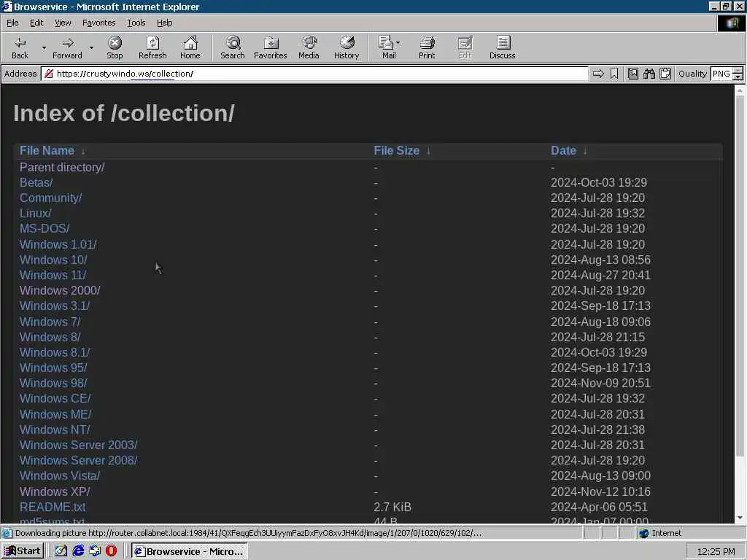Viewport: 747px width, 560px height.
Task: Sort the listing by File Size
Action: (396, 150)
